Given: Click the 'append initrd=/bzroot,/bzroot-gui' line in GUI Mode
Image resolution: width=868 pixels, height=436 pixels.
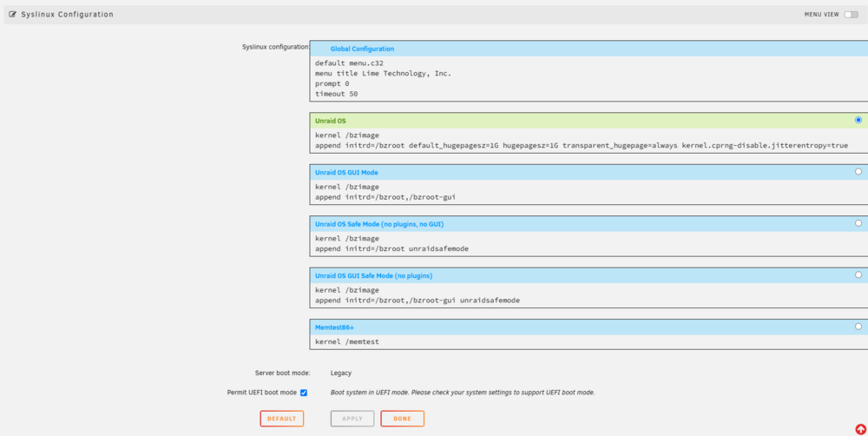Looking at the screenshot, I should pyautogui.click(x=385, y=197).
